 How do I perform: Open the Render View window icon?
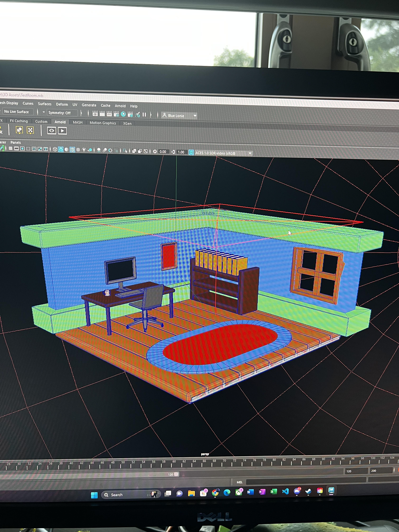(95, 113)
